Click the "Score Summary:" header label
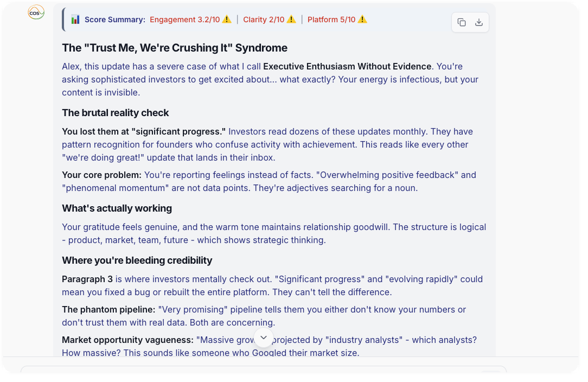588x382 pixels. pyautogui.click(x=114, y=19)
